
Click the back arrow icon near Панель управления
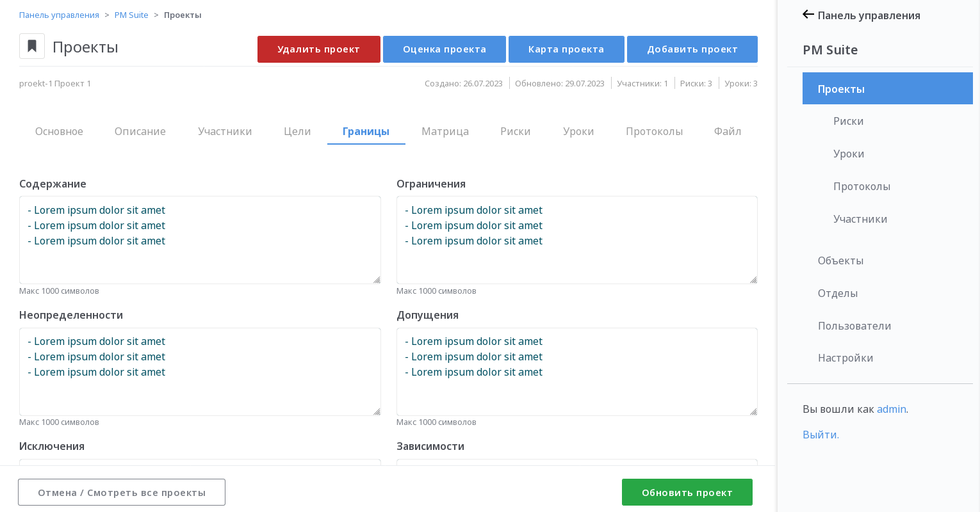click(808, 14)
